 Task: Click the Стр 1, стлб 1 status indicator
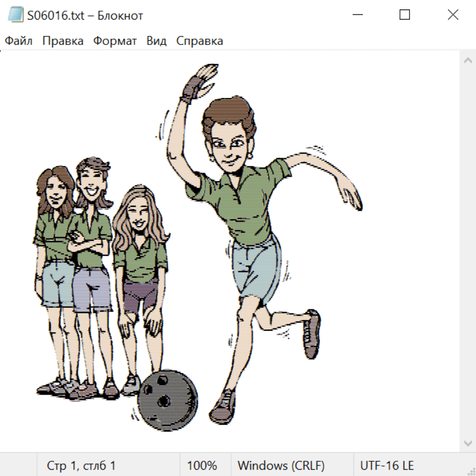tap(81, 465)
